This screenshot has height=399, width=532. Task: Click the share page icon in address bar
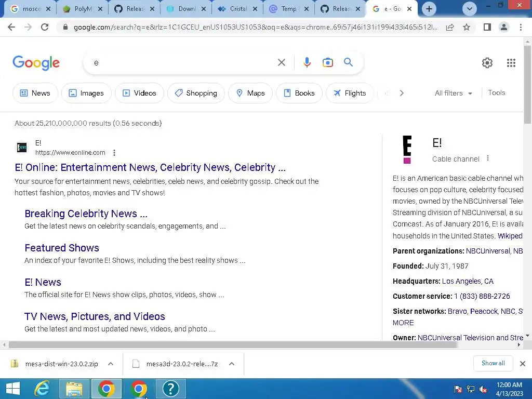(450, 27)
